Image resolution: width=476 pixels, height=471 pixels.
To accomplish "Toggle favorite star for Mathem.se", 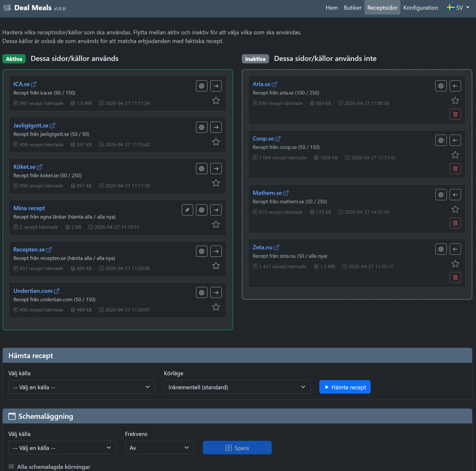I will point(455,209).
